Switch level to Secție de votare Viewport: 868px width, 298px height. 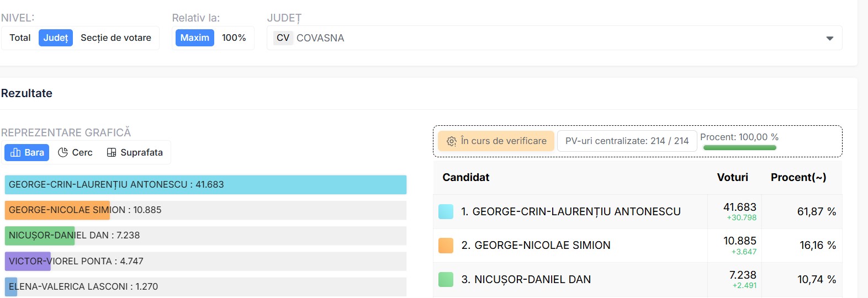click(x=116, y=38)
